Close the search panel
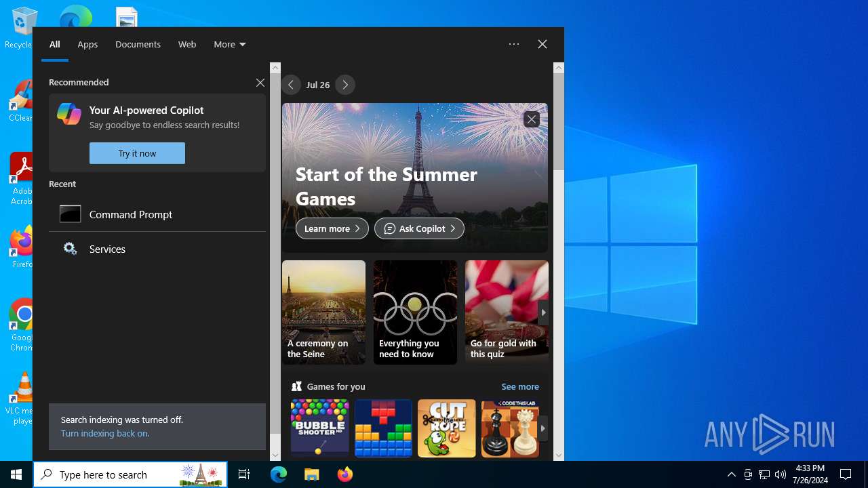The height and width of the screenshot is (488, 868). pos(542,44)
